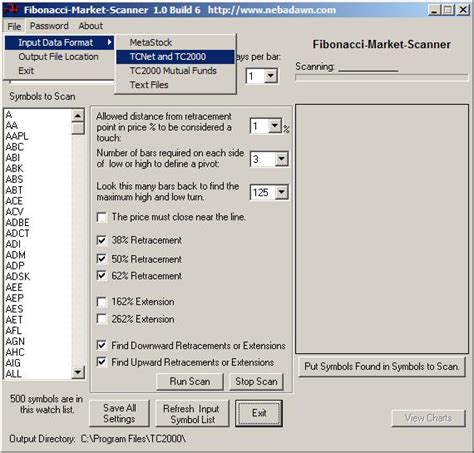
Task: Click the View Charts button
Action: coord(428,418)
